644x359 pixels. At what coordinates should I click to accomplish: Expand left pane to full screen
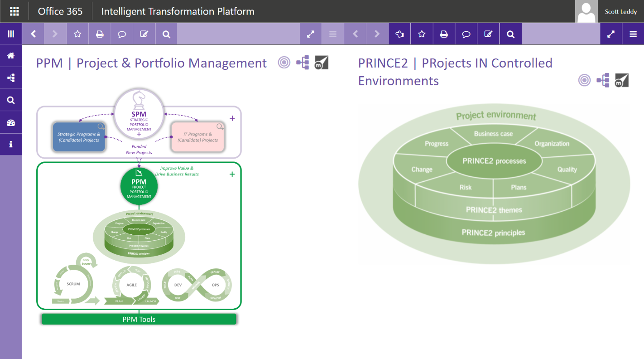311,34
